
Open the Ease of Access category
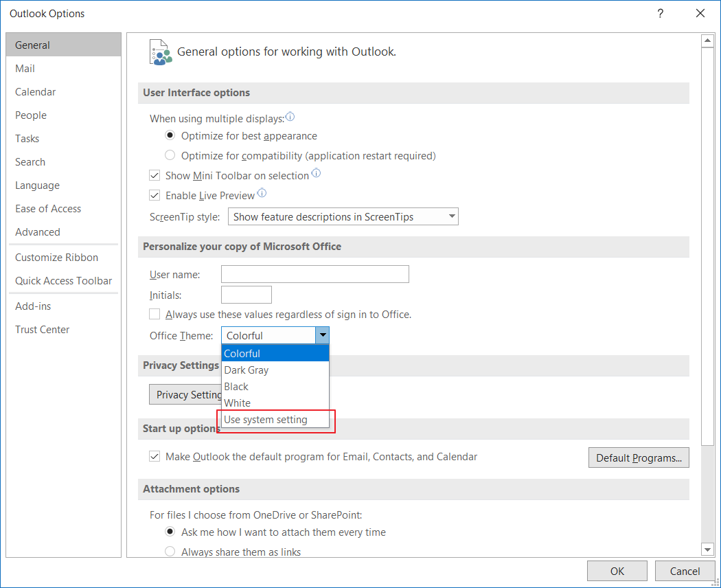63,209
